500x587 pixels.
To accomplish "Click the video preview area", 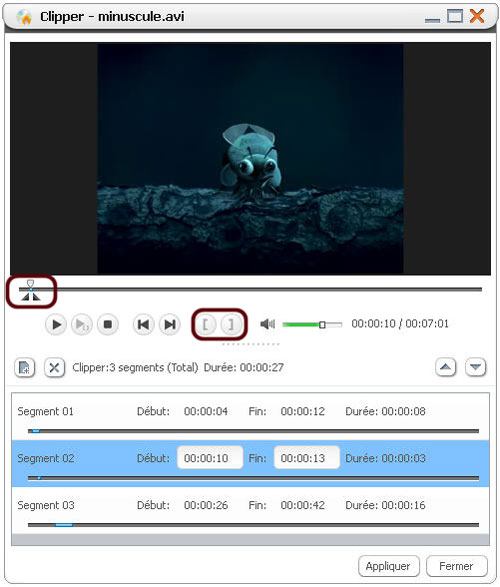I will (250, 159).
